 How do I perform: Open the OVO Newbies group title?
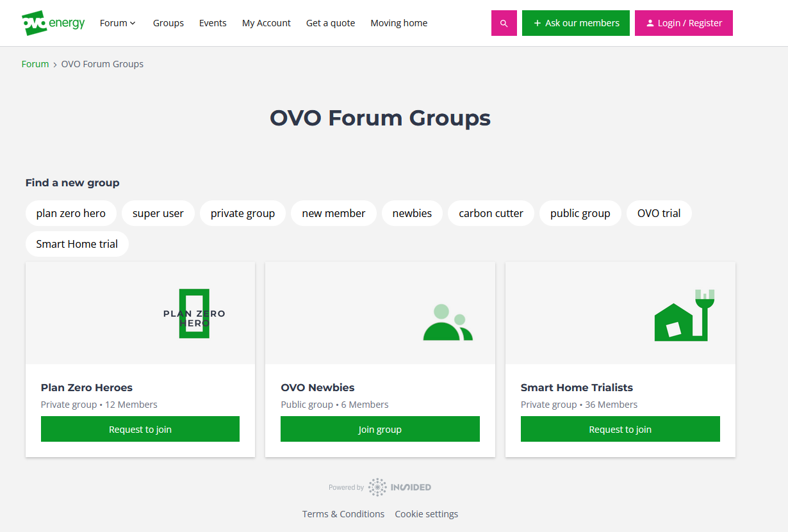click(318, 387)
